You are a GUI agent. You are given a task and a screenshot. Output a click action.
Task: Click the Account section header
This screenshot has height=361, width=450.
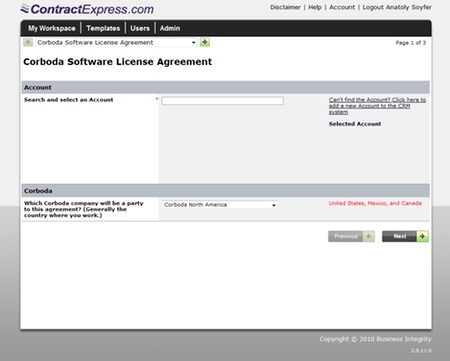(225, 87)
